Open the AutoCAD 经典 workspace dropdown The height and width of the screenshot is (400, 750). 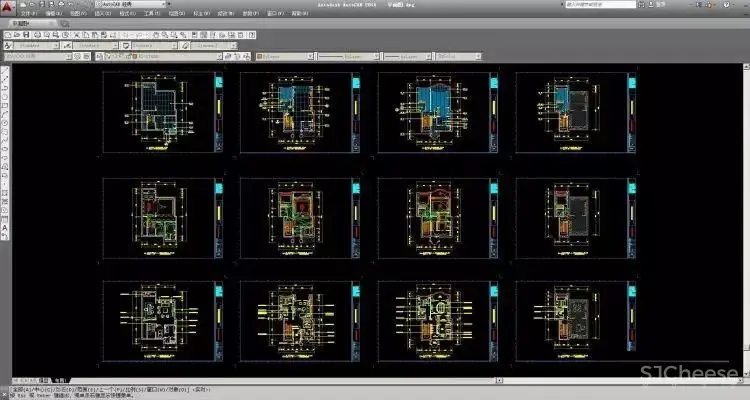click(x=132, y=5)
